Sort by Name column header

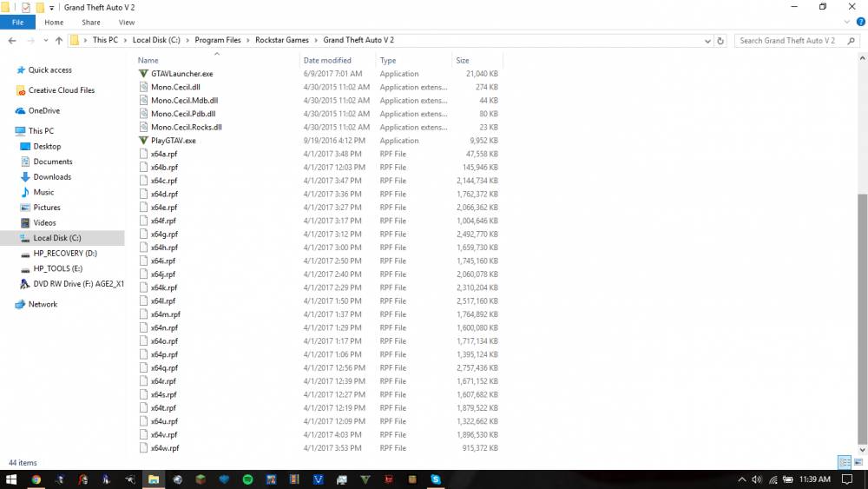[x=148, y=60]
